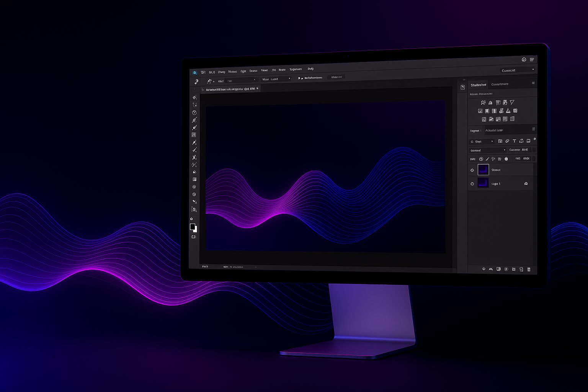588x392 pixels.
Task: Click the collapsed panel icon left of Stvitechnt tab
Action: [x=462, y=87]
